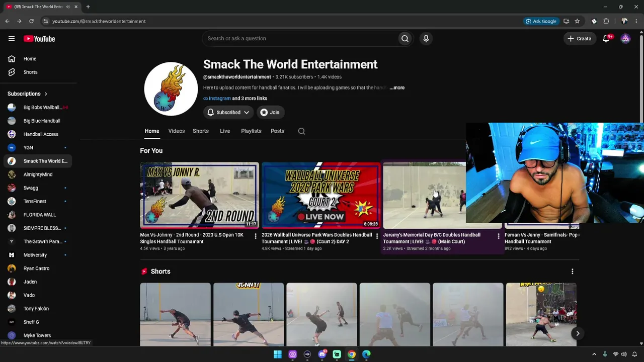The height and width of the screenshot is (362, 644).
Task: Install the app via the address bar icon
Action: point(567,21)
